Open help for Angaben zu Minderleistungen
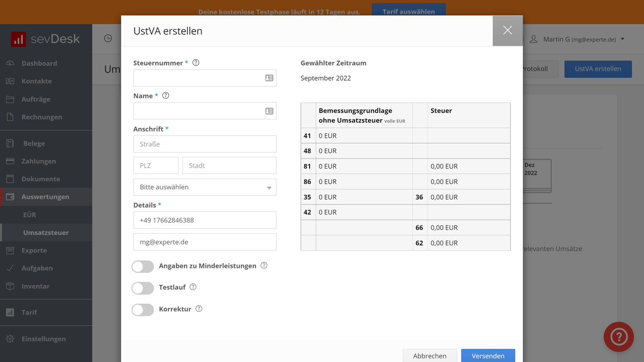The height and width of the screenshot is (362, 644). point(264,265)
